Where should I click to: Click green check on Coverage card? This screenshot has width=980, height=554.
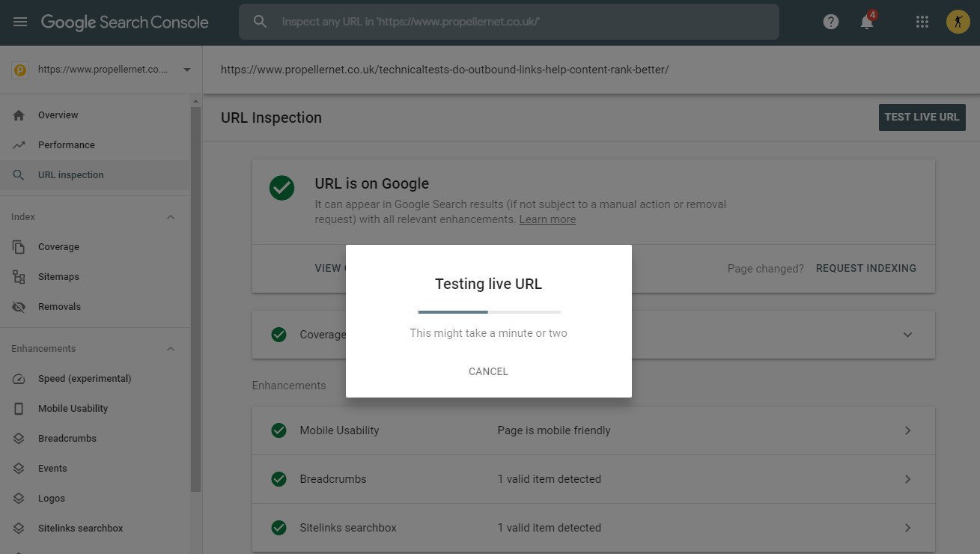(x=279, y=335)
